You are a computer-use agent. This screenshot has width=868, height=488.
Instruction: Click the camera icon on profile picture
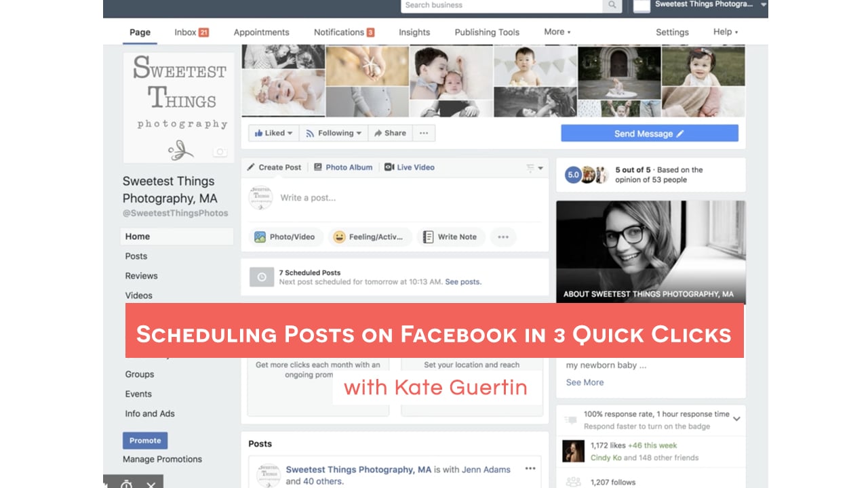pos(220,152)
